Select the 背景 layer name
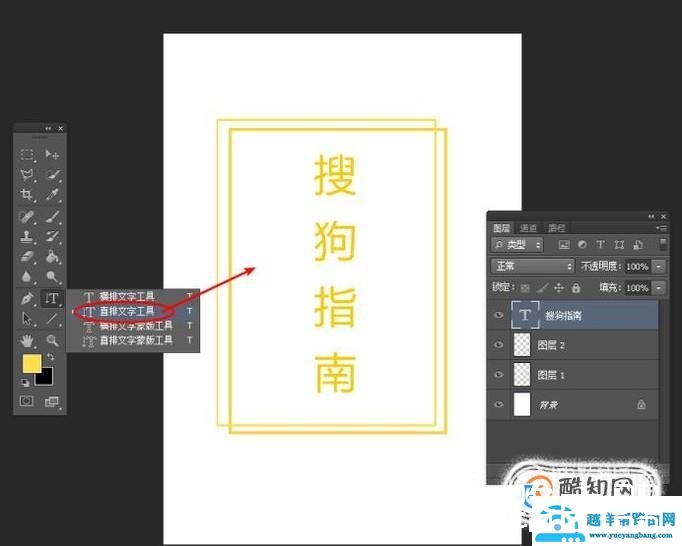This screenshot has width=682, height=546. (x=548, y=405)
